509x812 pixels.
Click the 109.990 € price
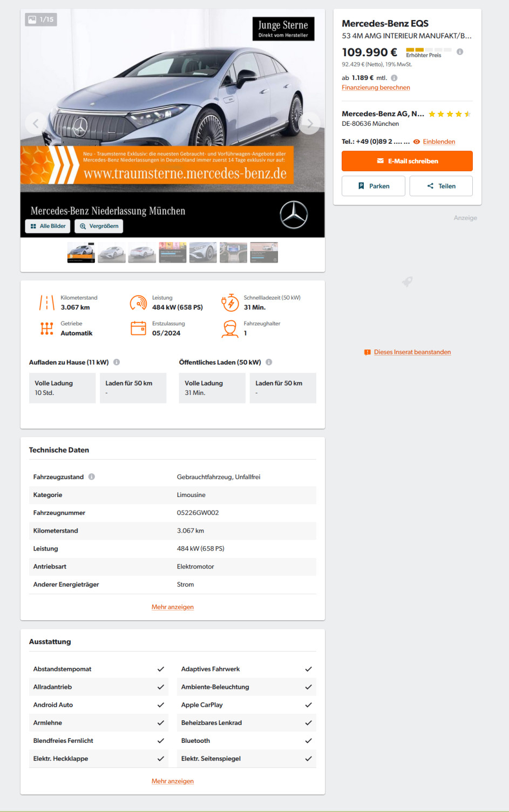370,52
